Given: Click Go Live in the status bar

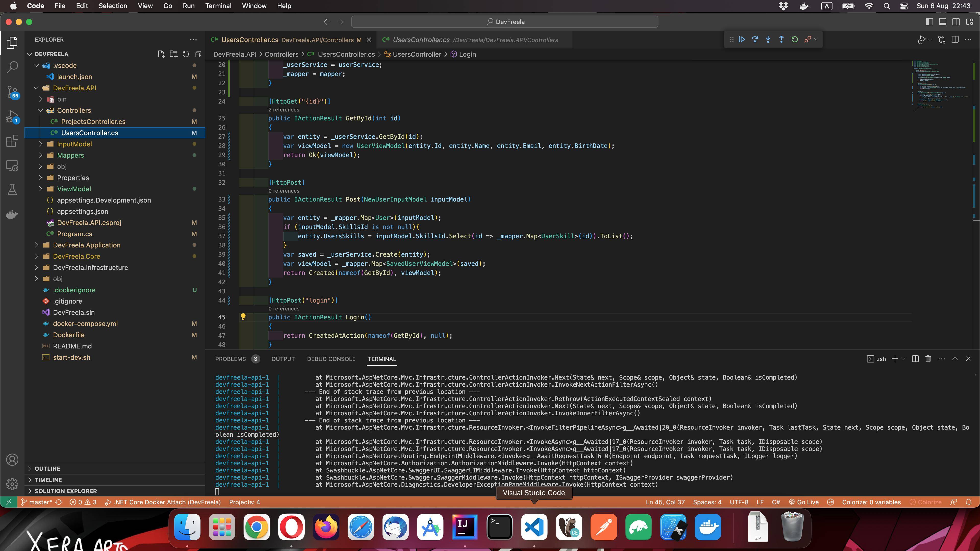Looking at the screenshot, I should click(805, 502).
